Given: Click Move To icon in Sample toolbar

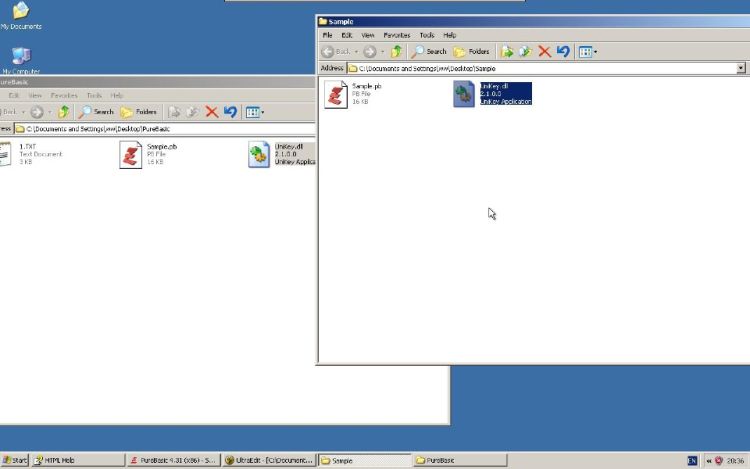Looking at the screenshot, I should (507, 52).
